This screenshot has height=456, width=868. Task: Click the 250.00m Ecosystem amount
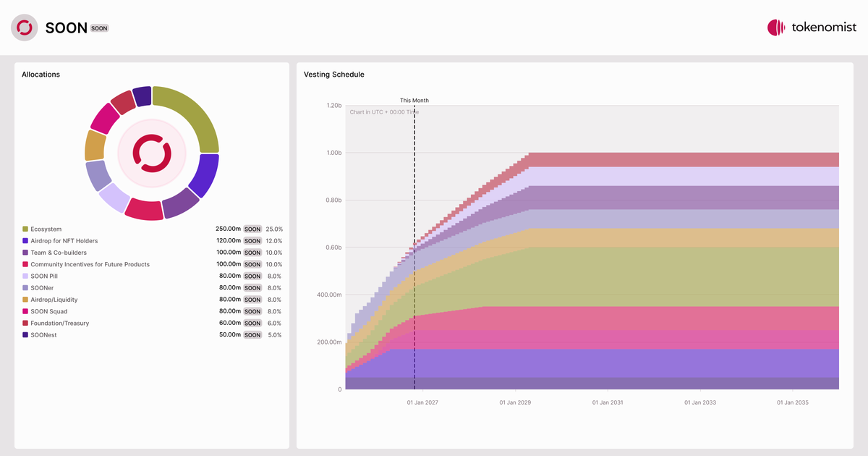228,229
